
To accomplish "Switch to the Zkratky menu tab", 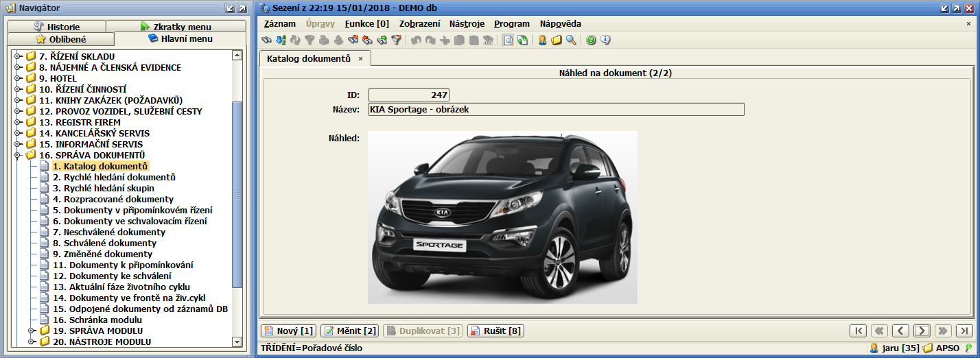I will click(176, 26).
